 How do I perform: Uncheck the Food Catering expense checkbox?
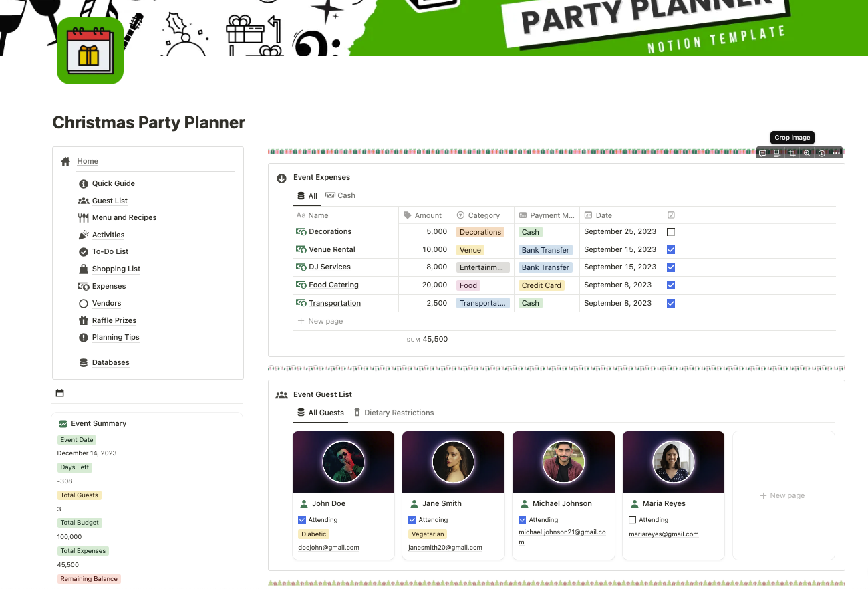tap(671, 285)
